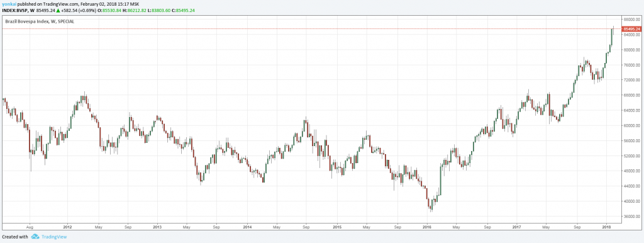This screenshot has width=644, height=243.
Task: Click the 72000.00 price axis label
Action: tap(632, 80)
